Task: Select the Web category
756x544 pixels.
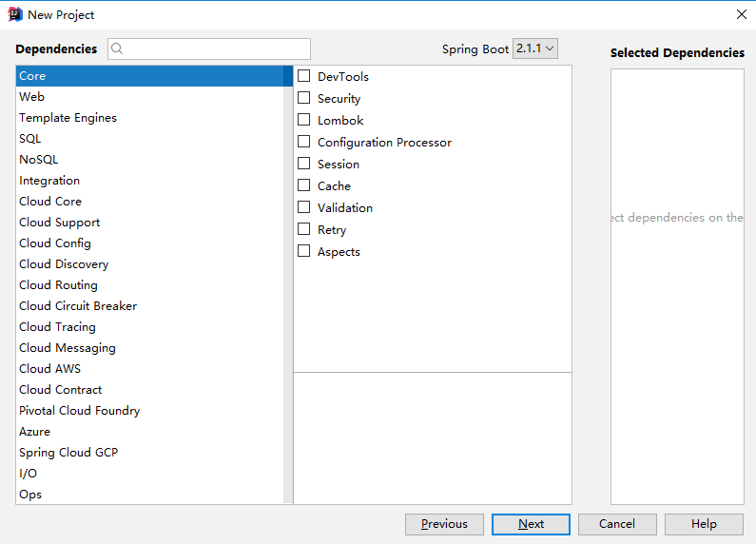Action: 150,96
